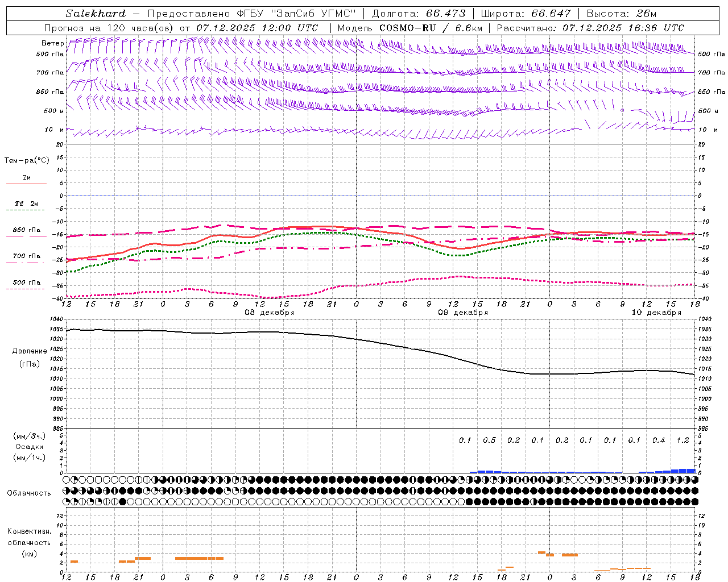
Task: Click the '700 гПа' temperature legend entry
Action: coord(26,256)
